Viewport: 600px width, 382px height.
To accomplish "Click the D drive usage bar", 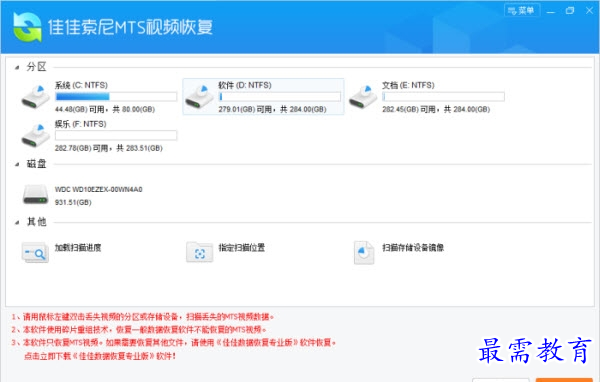I will click(x=280, y=96).
